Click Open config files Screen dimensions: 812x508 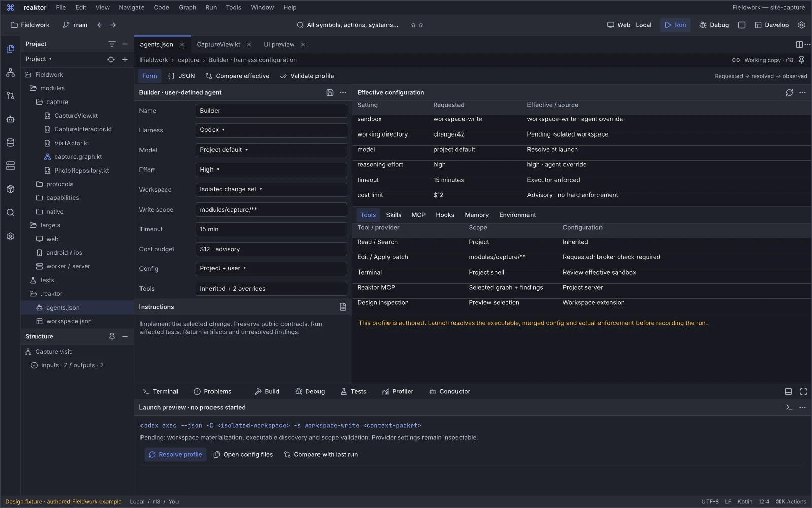[x=243, y=454]
